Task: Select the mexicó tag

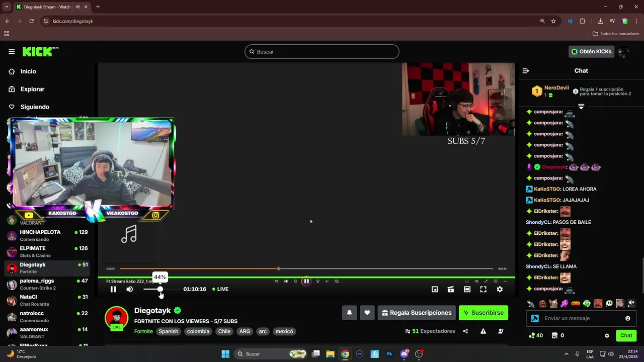Action: 284,331
